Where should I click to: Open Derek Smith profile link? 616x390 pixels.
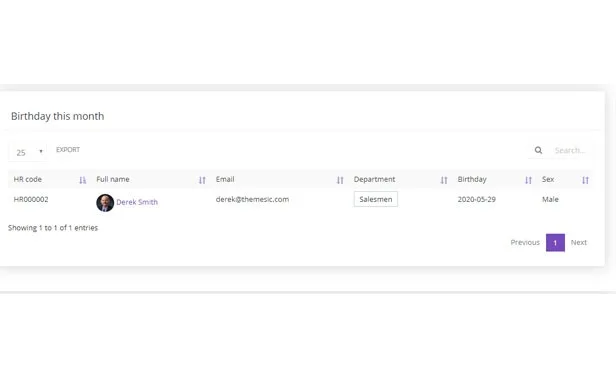tap(137, 202)
